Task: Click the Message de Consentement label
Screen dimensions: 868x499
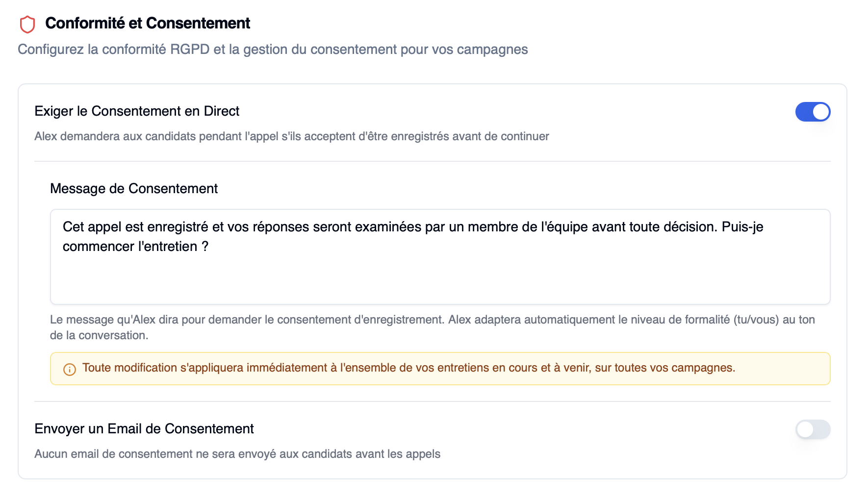Action: click(x=134, y=189)
